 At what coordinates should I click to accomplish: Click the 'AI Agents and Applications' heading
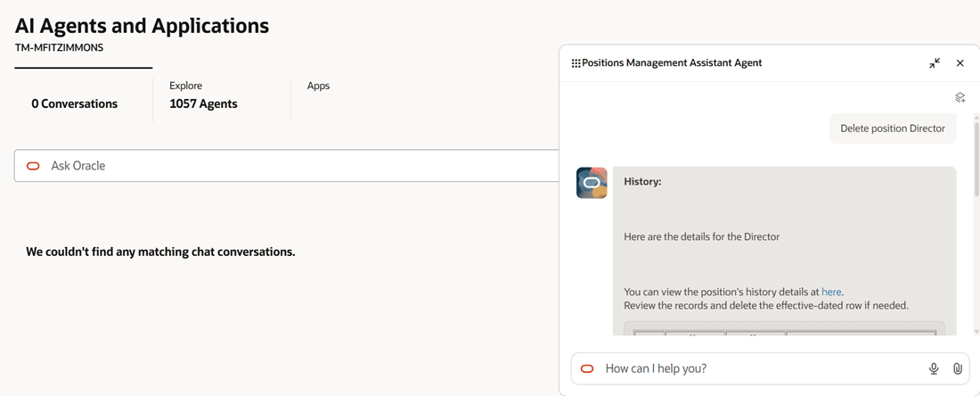tap(142, 26)
